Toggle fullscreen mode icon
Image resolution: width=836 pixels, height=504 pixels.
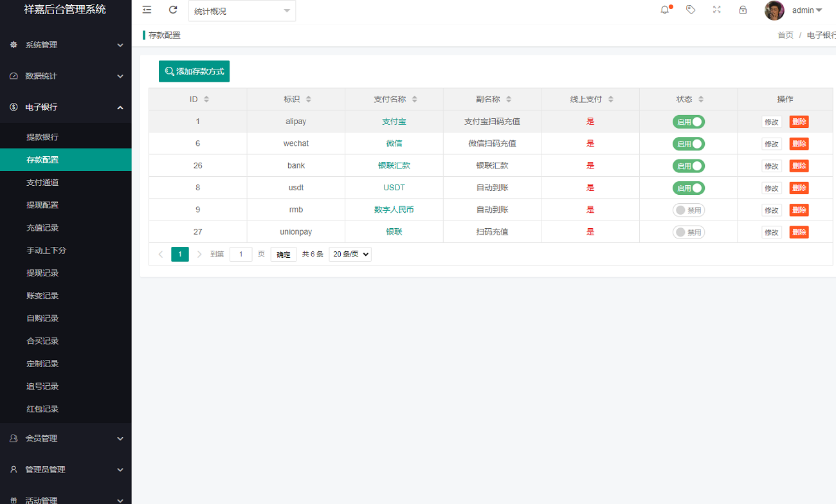[x=716, y=10]
